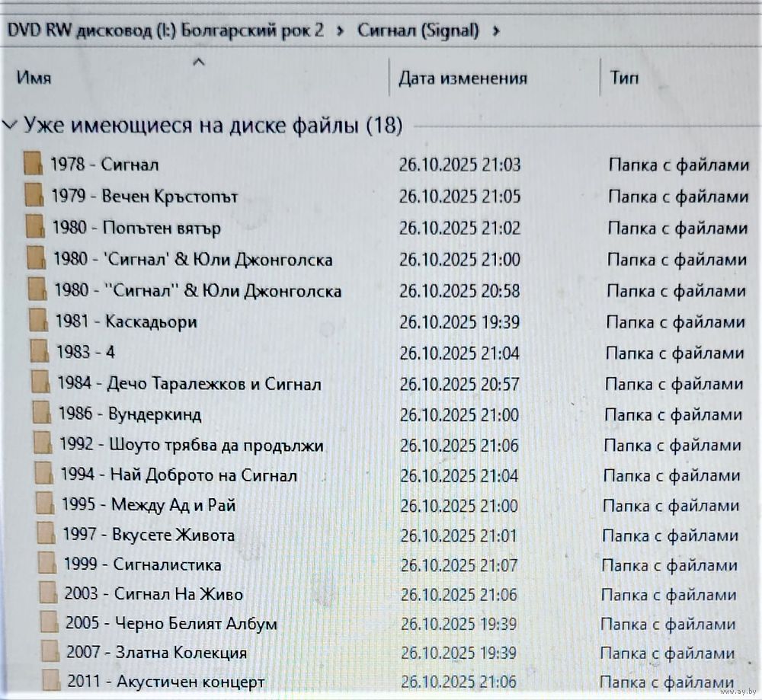762x700 pixels.
Task: Sort by Дата изменения column header
Action: point(463,78)
